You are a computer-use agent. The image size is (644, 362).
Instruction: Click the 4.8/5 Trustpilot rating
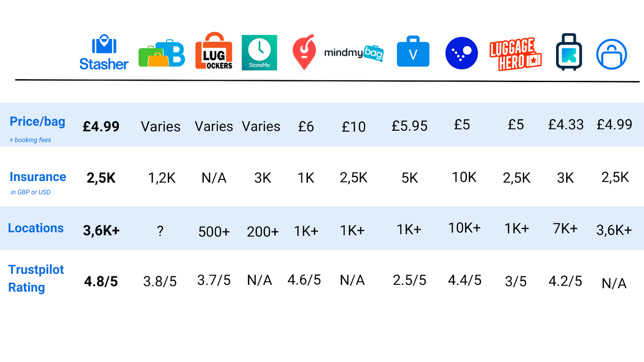pos(101,282)
